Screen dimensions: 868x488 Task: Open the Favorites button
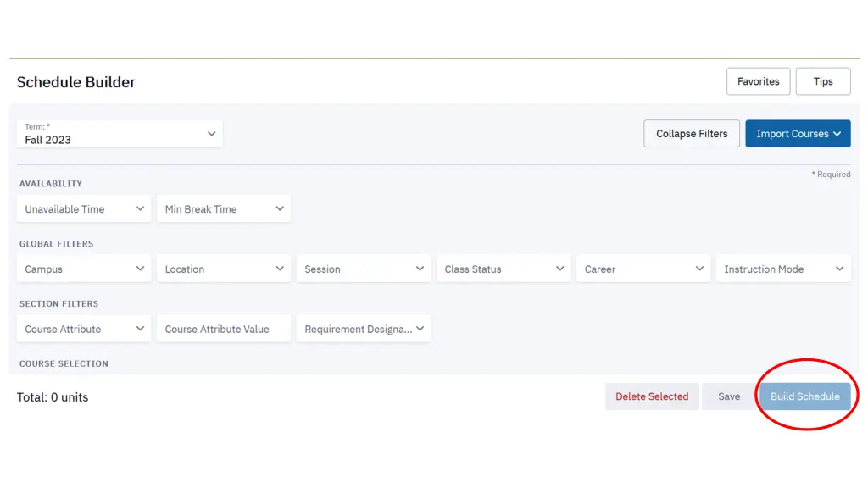click(758, 81)
